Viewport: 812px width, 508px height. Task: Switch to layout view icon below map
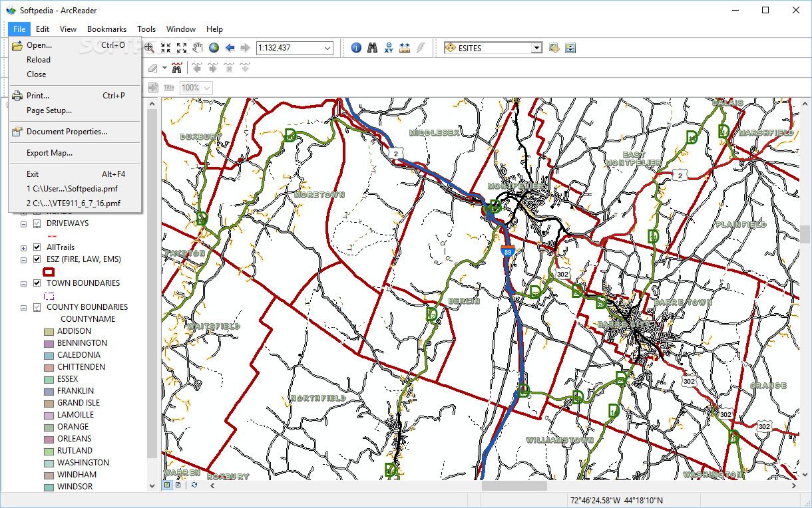(x=178, y=485)
